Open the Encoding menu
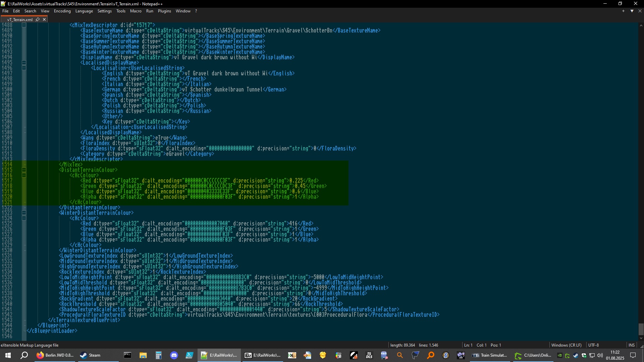644x362 pixels. pyautogui.click(x=62, y=11)
